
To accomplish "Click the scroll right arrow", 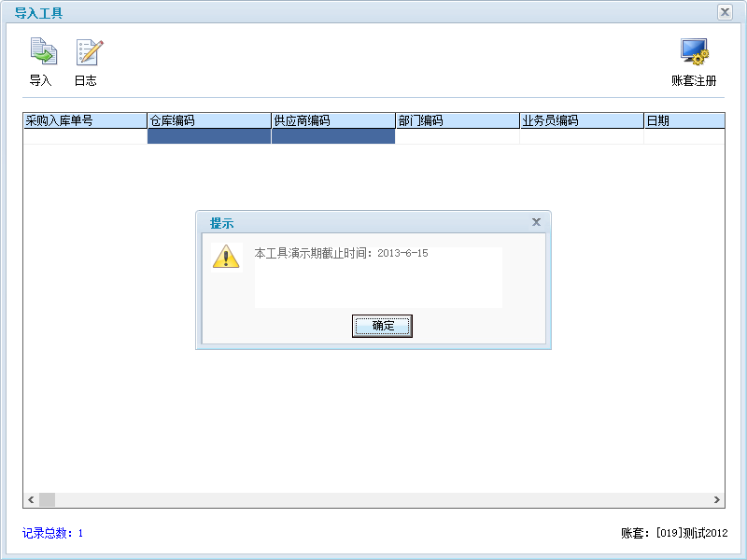I will [x=717, y=499].
